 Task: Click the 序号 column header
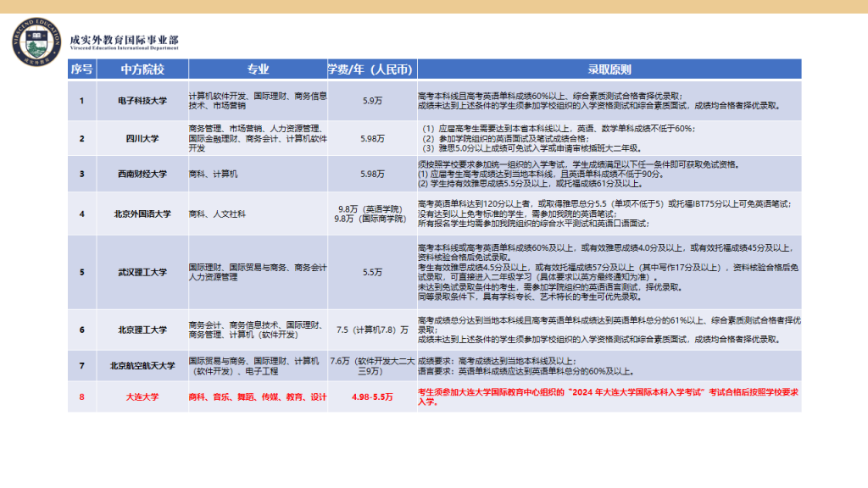tap(81, 67)
